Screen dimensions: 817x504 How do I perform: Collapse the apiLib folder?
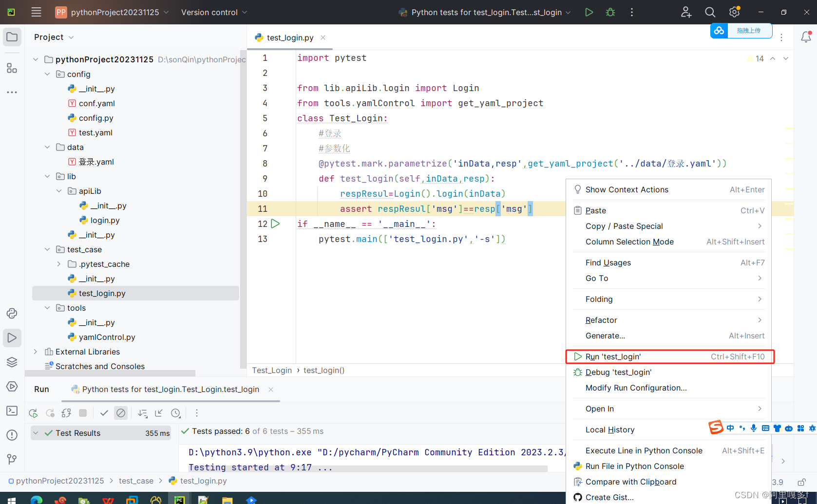(59, 191)
